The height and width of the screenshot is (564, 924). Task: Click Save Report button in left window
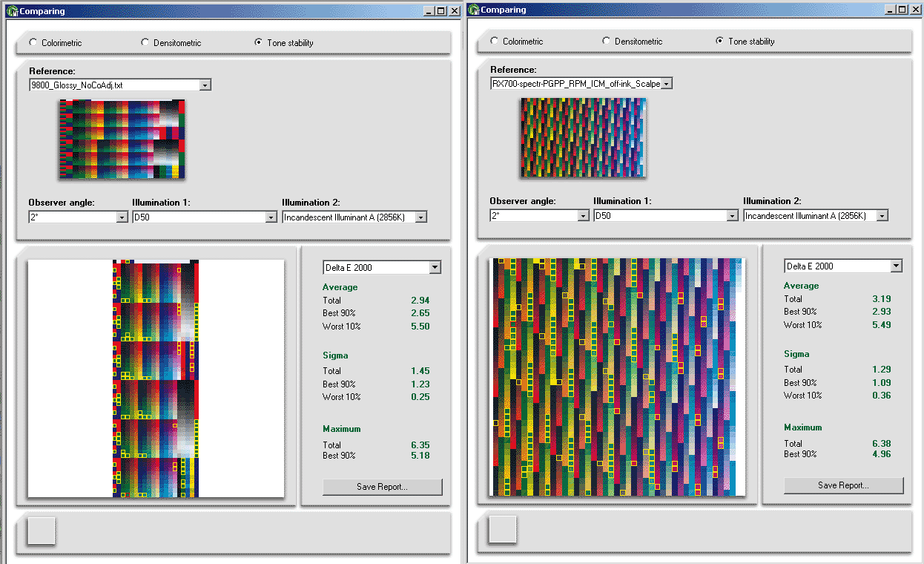383,487
